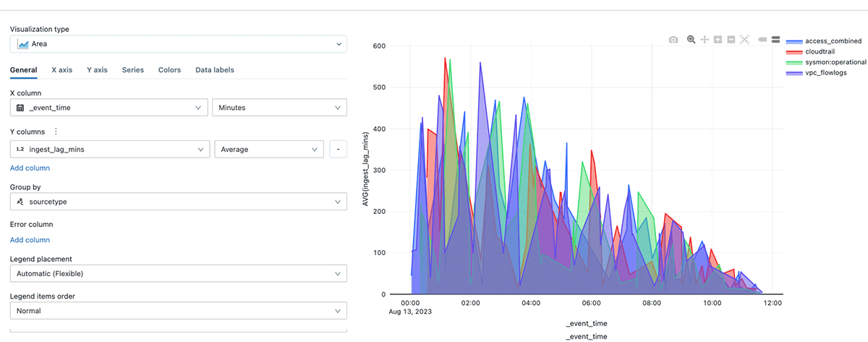Click the zoom out minus icon
Image resolution: width=868 pixels, height=342 pixels.
coord(731,39)
